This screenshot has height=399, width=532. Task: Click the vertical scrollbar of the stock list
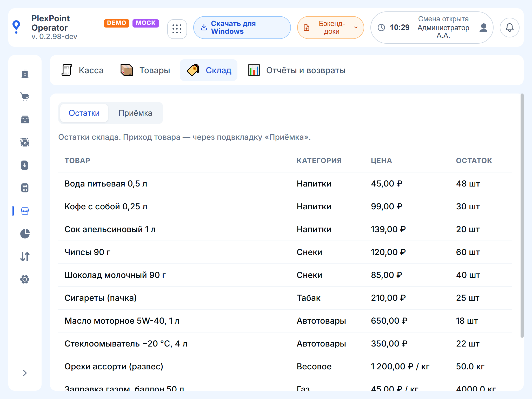click(522, 216)
